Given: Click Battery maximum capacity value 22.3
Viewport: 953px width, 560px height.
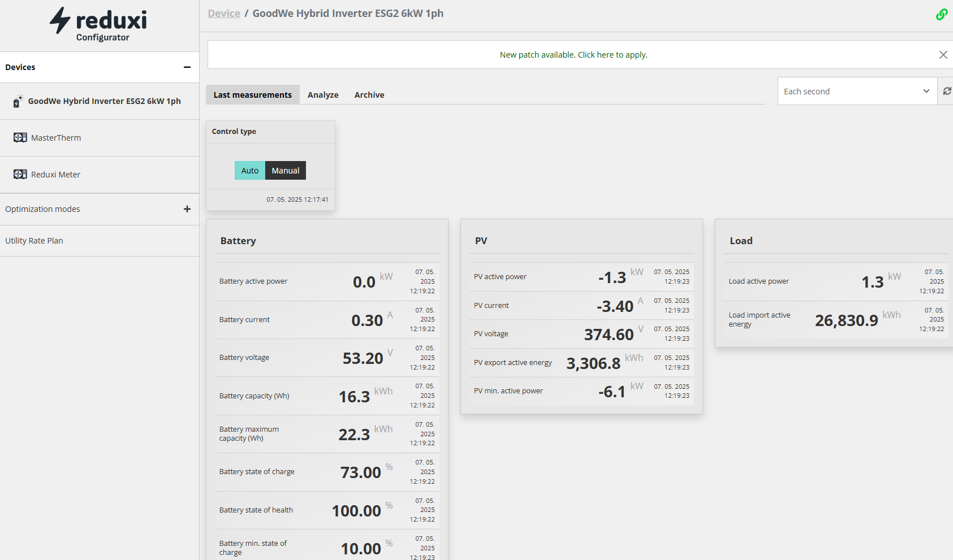Looking at the screenshot, I should click(x=354, y=435).
